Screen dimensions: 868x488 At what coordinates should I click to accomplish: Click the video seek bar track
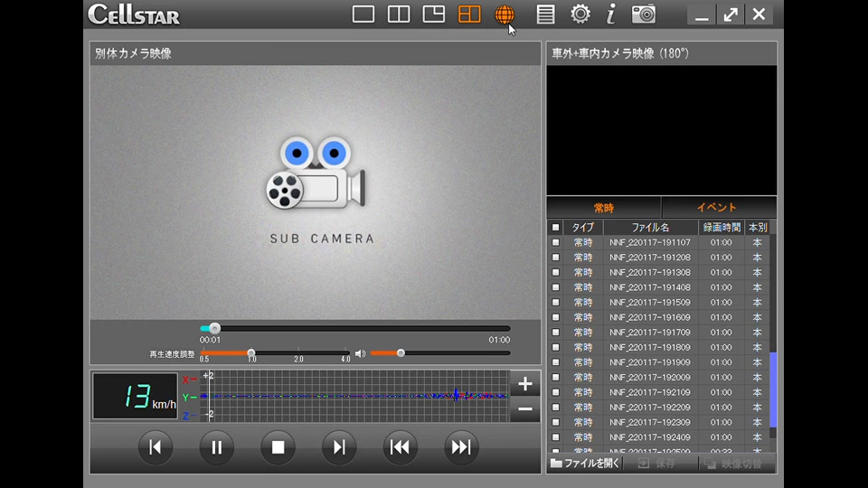362,329
